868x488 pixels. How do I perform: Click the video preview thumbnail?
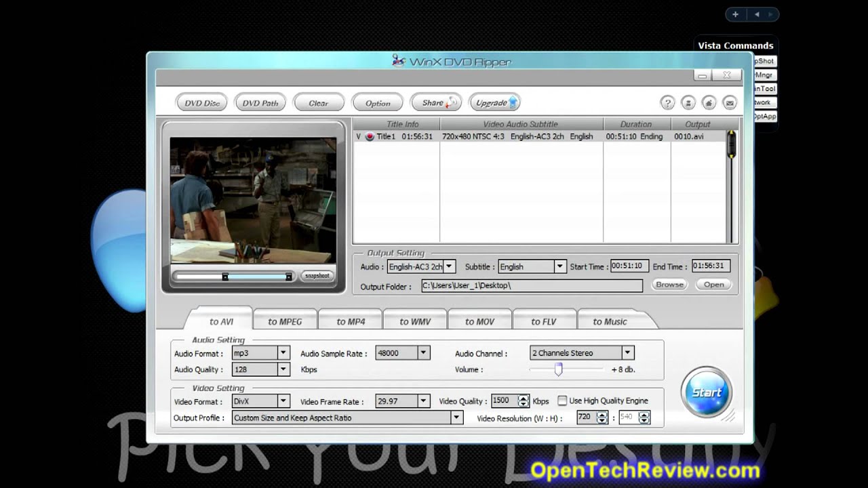[253, 200]
